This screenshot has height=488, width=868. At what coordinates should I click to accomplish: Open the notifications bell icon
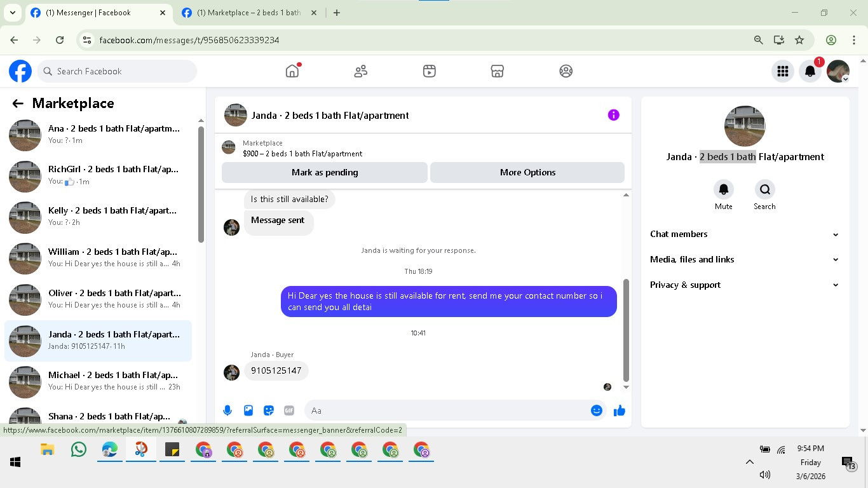810,71
